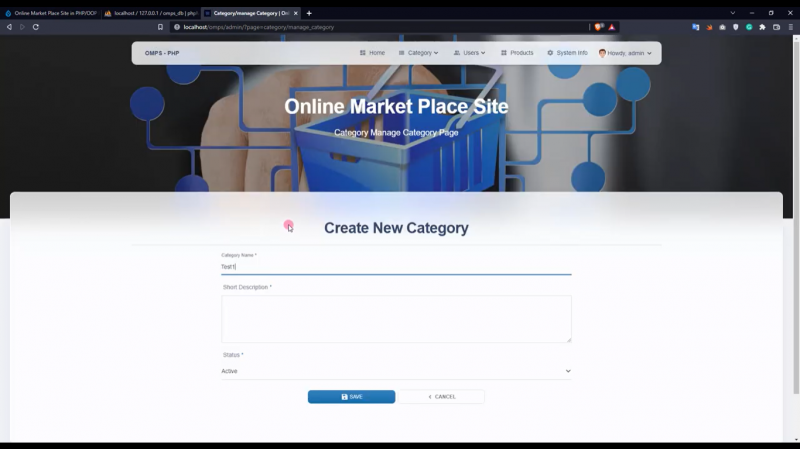Click the Brave shields icon

pyautogui.click(x=599, y=27)
